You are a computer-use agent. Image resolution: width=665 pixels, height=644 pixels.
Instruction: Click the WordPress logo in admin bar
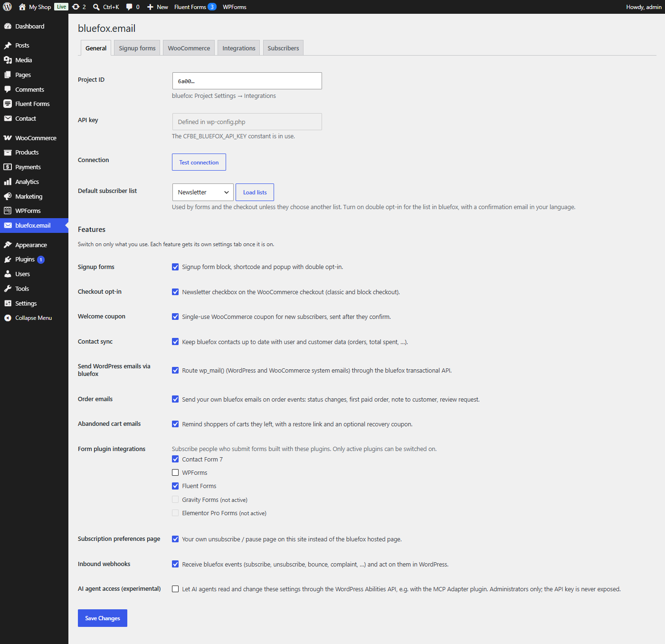7,7
